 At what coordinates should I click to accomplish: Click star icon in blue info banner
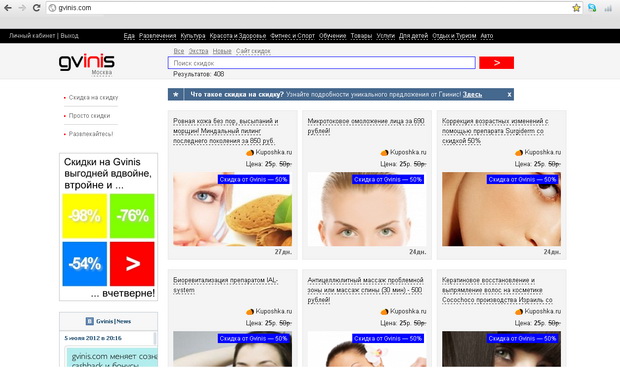point(176,94)
